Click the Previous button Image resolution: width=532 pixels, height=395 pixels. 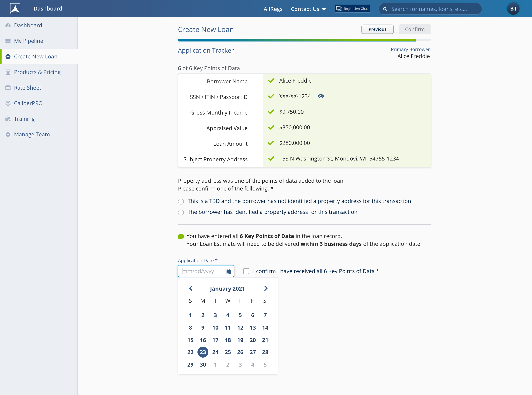pos(377,29)
